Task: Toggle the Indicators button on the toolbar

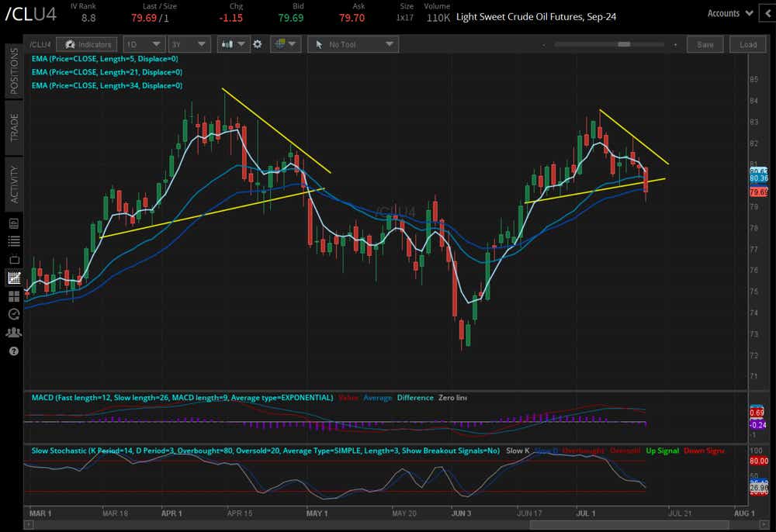Action: (x=86, y=44)
